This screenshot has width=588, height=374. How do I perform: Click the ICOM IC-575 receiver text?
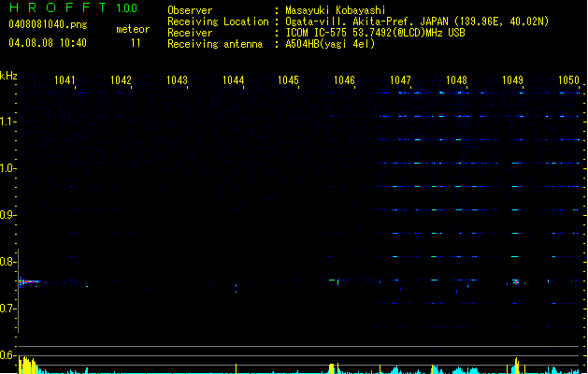(375, 33)
